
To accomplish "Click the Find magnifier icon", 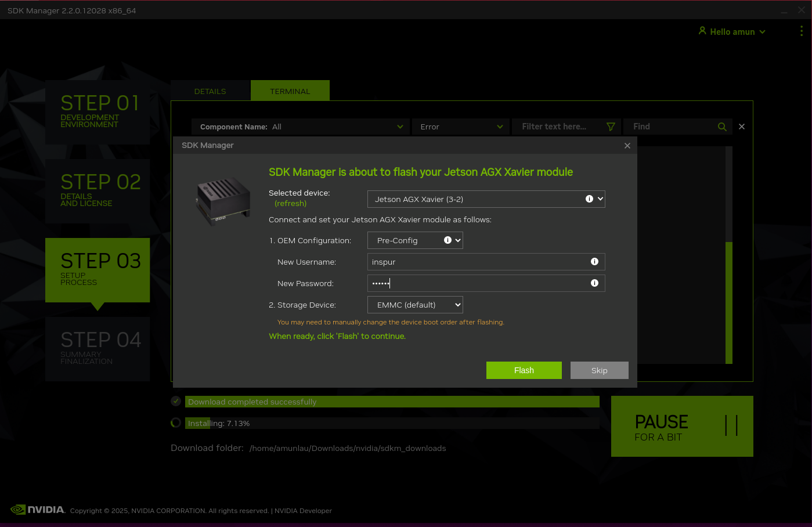I will 722,127.
